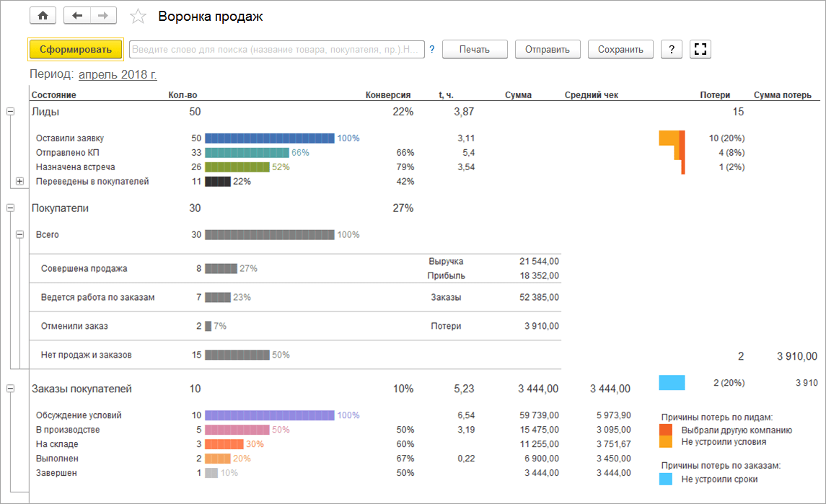Click the revenue value 21 544,00
This screenshot has width=826, height=504.
tap(539, 261)
